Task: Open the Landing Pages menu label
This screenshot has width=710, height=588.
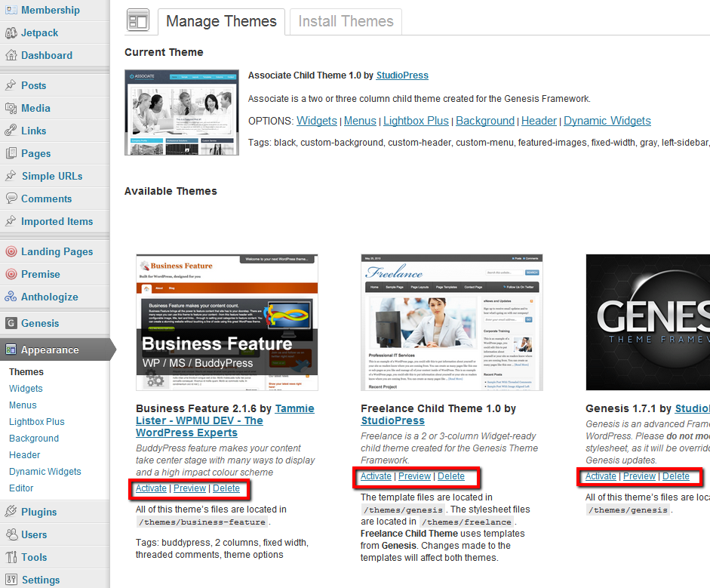Action: click(57, 251)
